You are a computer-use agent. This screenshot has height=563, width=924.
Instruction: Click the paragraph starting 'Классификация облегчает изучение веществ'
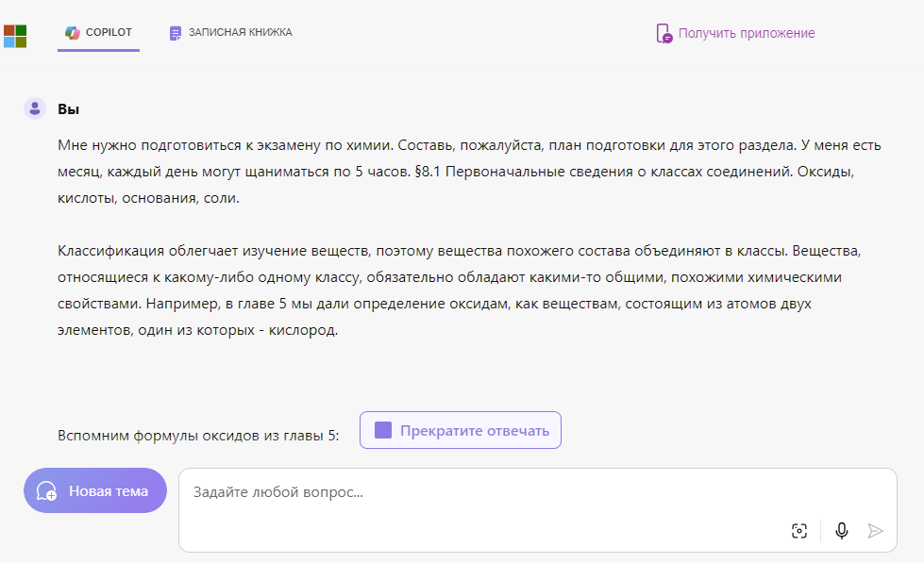[460, 290]
